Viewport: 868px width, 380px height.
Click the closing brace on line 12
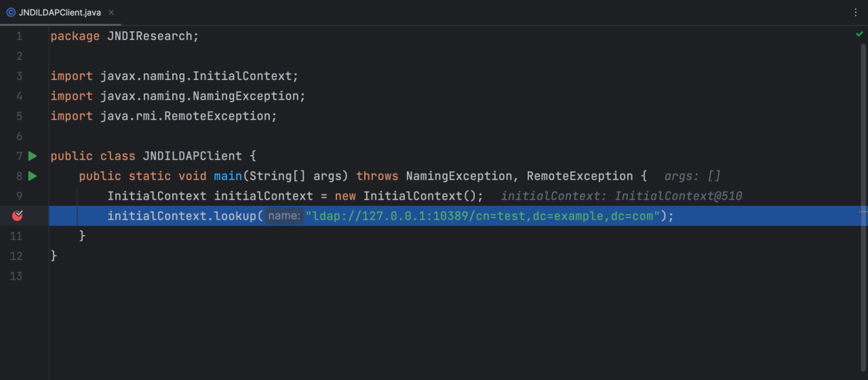(x=54, y=256)
